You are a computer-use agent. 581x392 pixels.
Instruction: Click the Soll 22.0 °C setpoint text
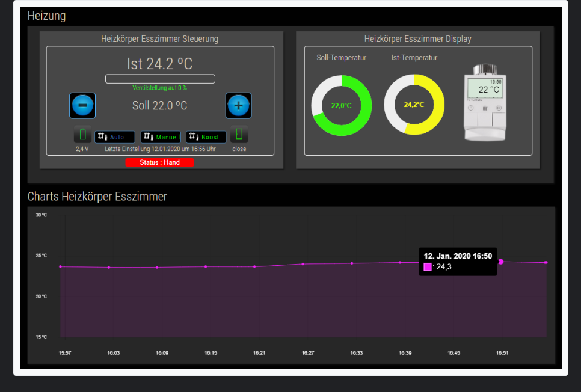click(x=160, y=106)
